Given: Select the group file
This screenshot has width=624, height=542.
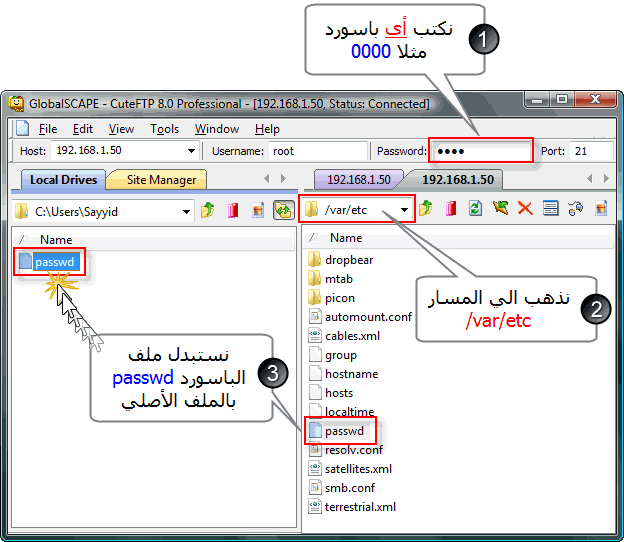Looking at the screenshot, I should tap(332, 355).
